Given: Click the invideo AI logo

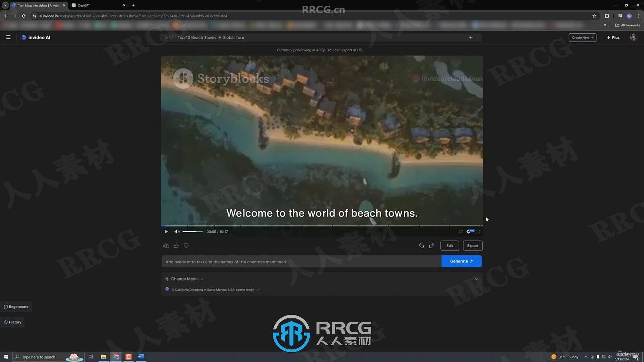Looking at the screenshot, I should tap(36, 37).
